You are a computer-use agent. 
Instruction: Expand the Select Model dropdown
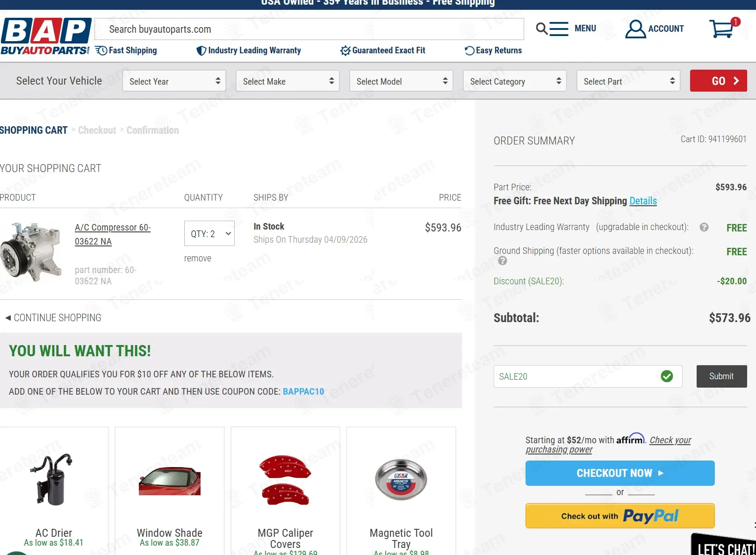pos(401,81)
